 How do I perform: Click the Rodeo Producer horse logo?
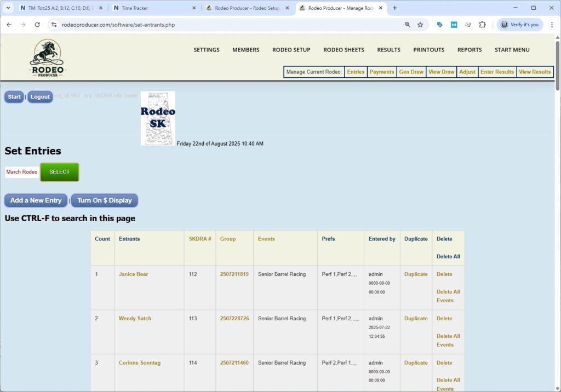tap(47, 58)
